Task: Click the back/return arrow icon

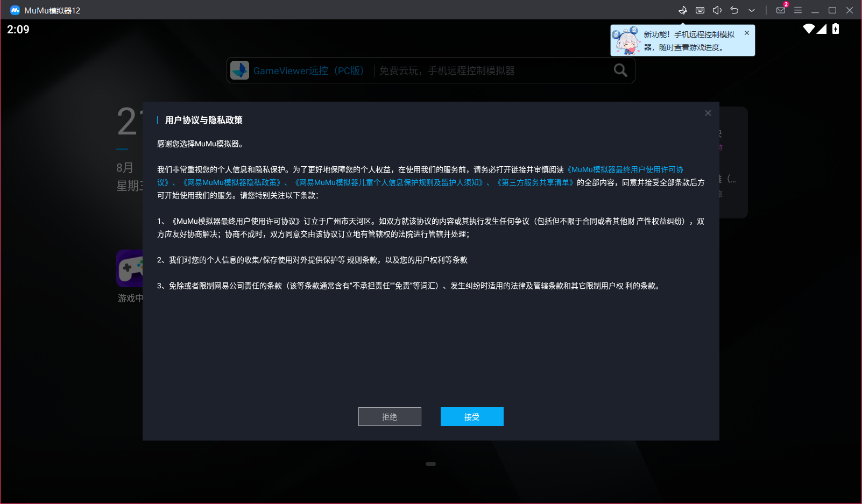Action: [734, 10]
